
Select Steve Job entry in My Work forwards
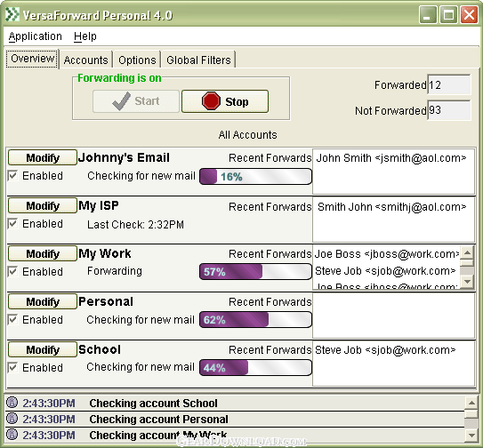tap(385, 271)
